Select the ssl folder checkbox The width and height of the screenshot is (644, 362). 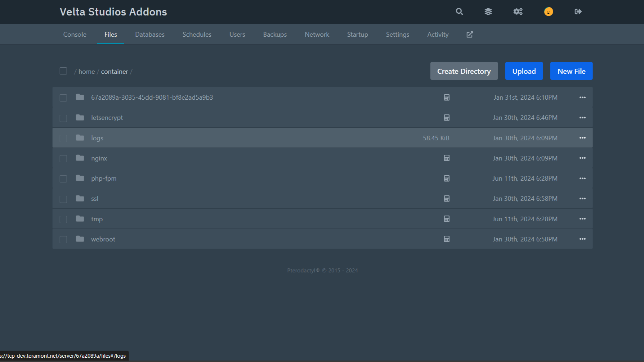tap(63, 199)
